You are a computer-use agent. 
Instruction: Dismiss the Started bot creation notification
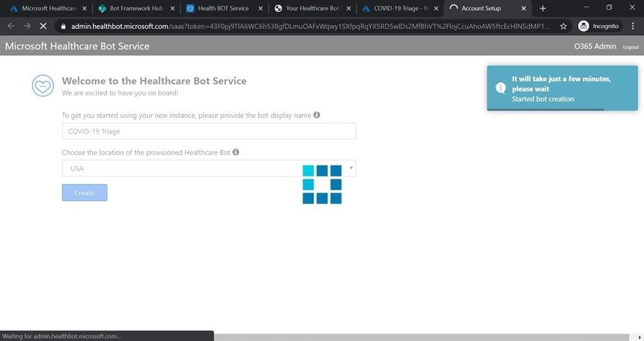[x=562, y=88]
